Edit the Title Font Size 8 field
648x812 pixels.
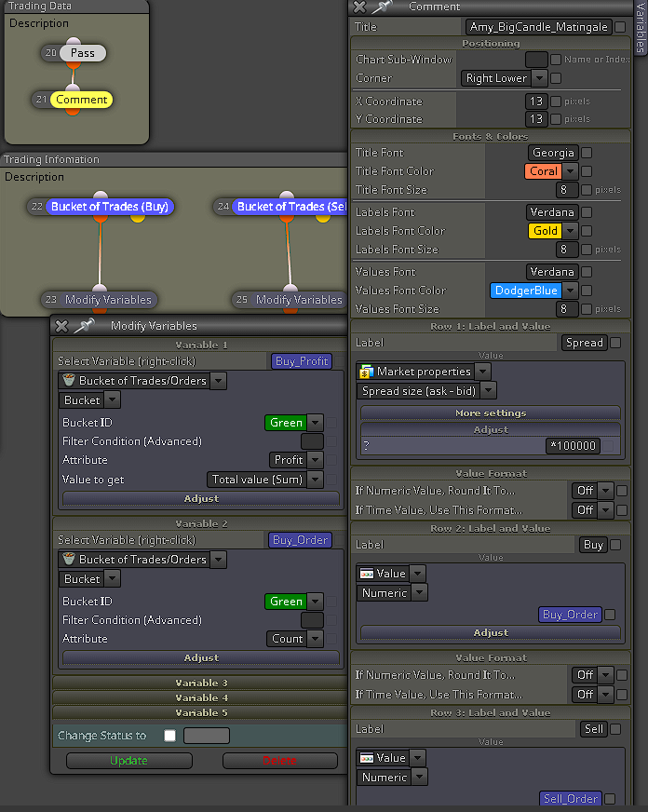[567, 190]
